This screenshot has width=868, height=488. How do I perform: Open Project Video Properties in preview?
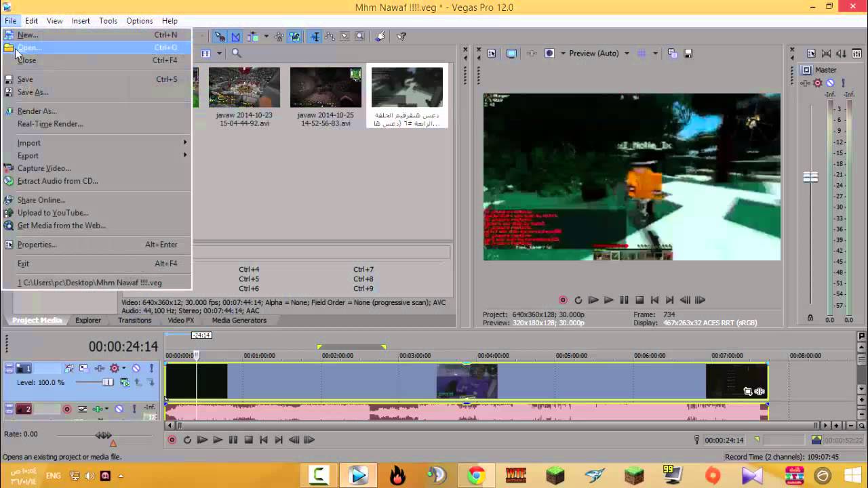click(492, 54)
